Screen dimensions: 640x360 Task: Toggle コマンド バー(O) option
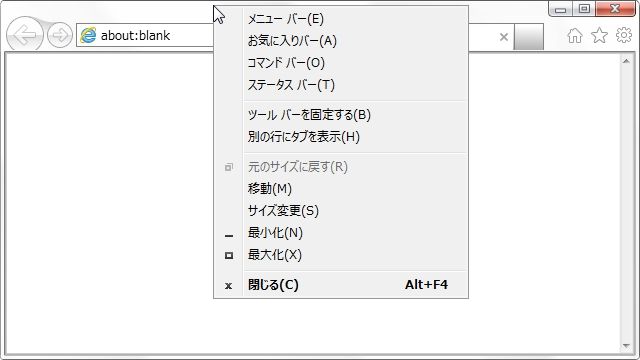[341, 63]
